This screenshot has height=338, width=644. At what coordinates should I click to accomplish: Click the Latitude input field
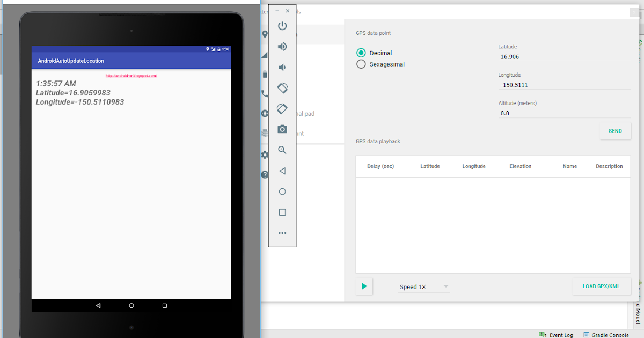pos(563,56)
